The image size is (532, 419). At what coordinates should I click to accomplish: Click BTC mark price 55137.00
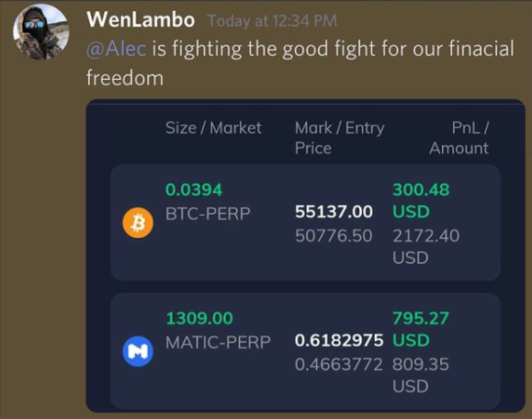coord(334,211)
